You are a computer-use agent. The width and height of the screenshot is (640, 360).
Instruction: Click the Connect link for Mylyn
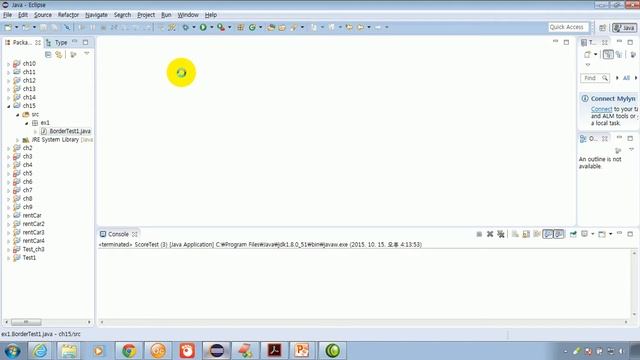[602, 109]
